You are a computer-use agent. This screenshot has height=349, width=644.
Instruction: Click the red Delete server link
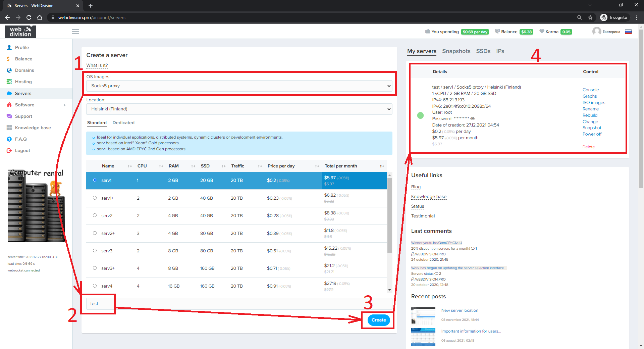588,147
